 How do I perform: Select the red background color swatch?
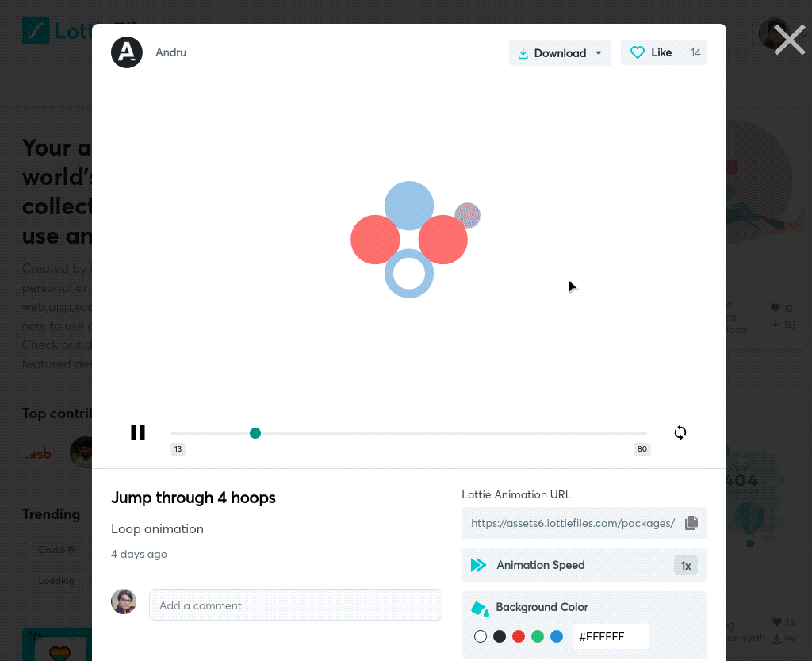pyautogui.click(x=519, y=636)
